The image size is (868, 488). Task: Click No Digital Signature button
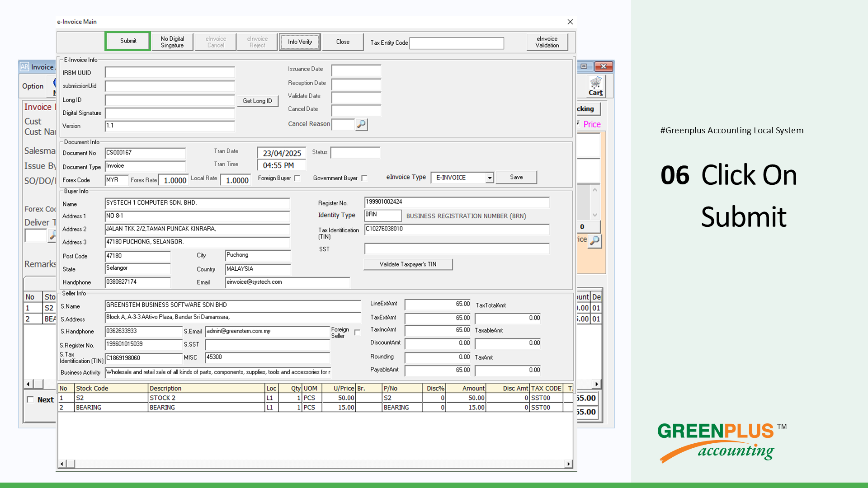(x=172, y=42)
